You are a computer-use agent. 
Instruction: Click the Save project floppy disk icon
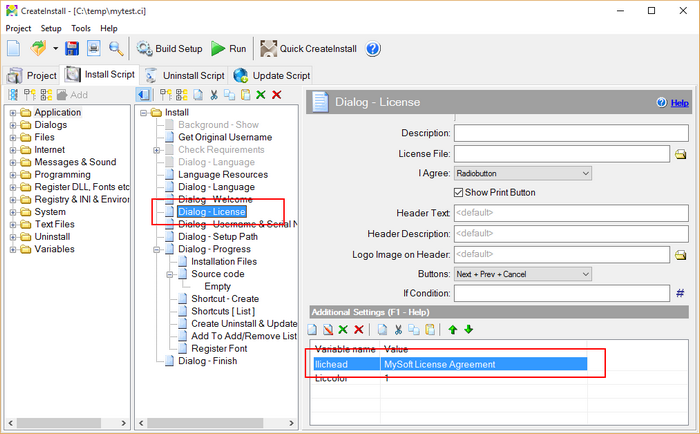point(72,48)
